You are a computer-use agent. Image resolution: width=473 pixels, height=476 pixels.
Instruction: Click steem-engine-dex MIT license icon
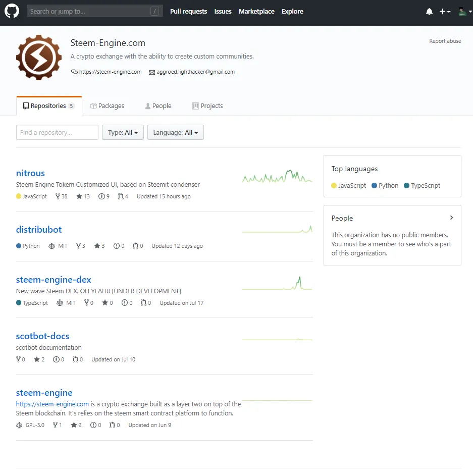tap(60, 303)
